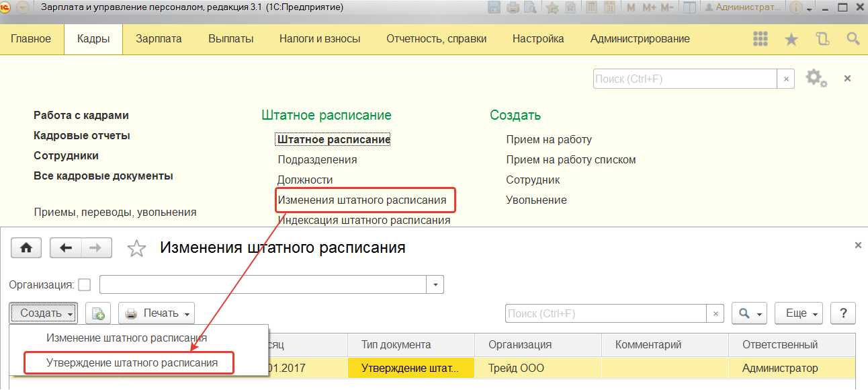Image resolution: width=868 pixels, height=390 pixels.
Task: Open the search magnifier dropdown in list toolbar
Action: (749, 313)
